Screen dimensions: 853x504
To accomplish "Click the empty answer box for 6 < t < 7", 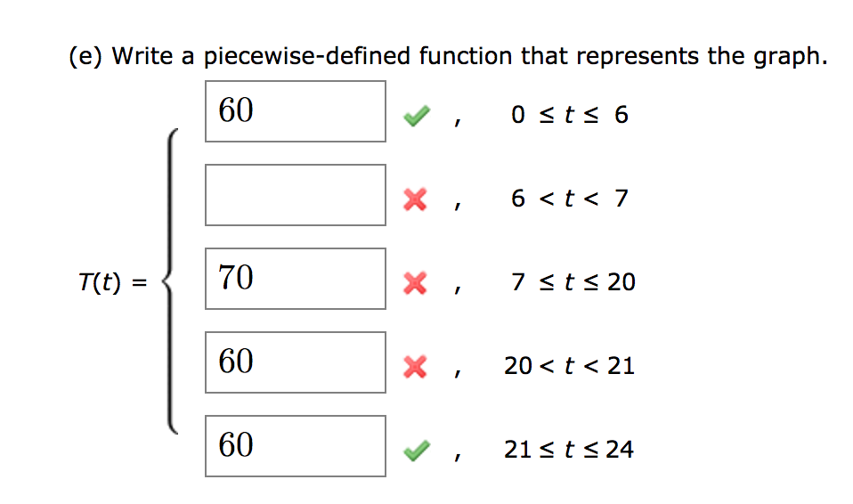I will (x=295, y=195).
